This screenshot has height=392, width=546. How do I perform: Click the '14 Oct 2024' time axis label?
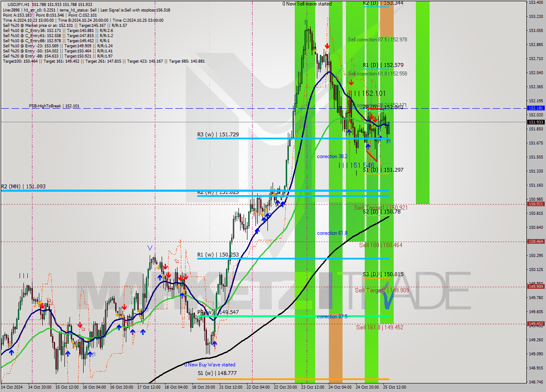pyautogui.click(x=12, y=387)
